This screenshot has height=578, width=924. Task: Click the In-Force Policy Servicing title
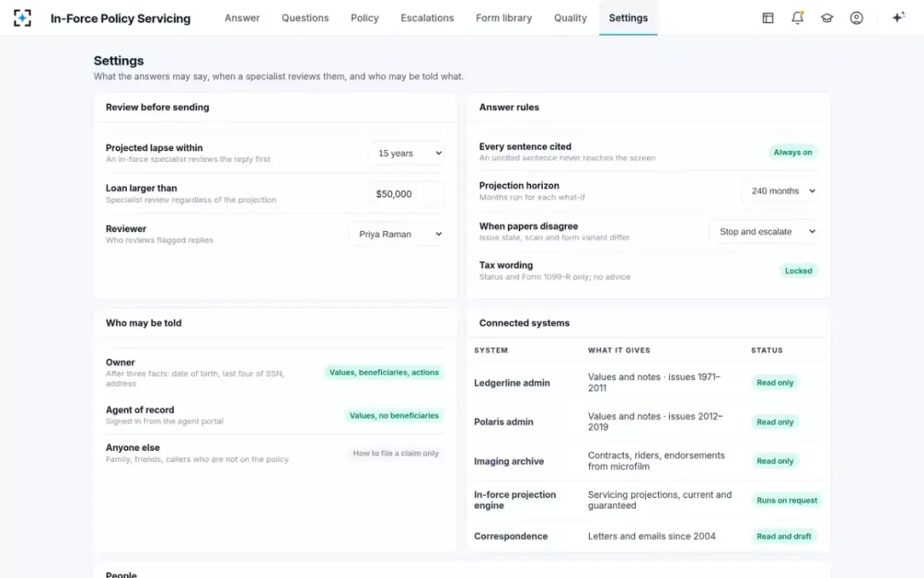click(x=120, y=18)
